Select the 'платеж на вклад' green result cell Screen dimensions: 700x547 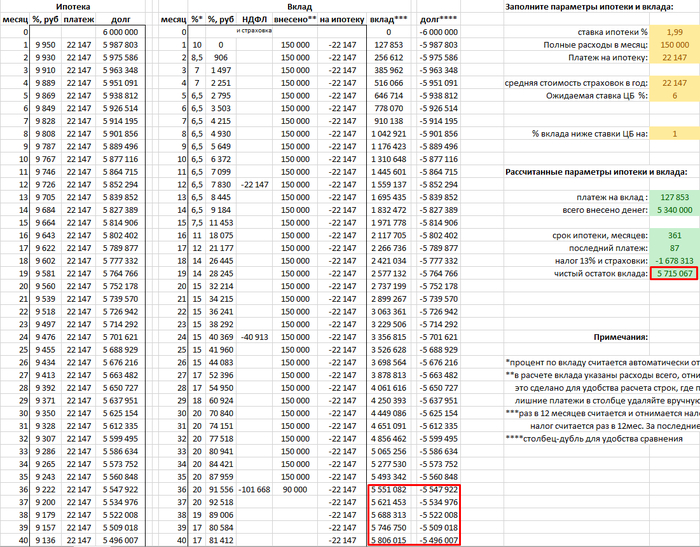coord(674,197)
